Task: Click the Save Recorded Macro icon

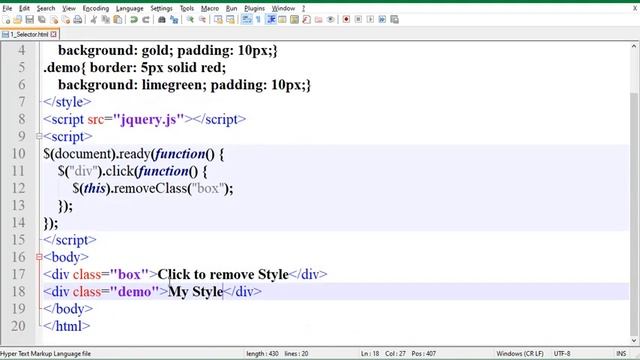Action: pyautogui.click(x=394, y=20)
